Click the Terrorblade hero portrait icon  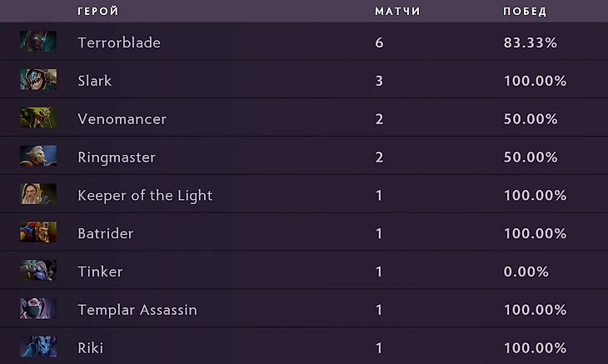coord(38,42)
